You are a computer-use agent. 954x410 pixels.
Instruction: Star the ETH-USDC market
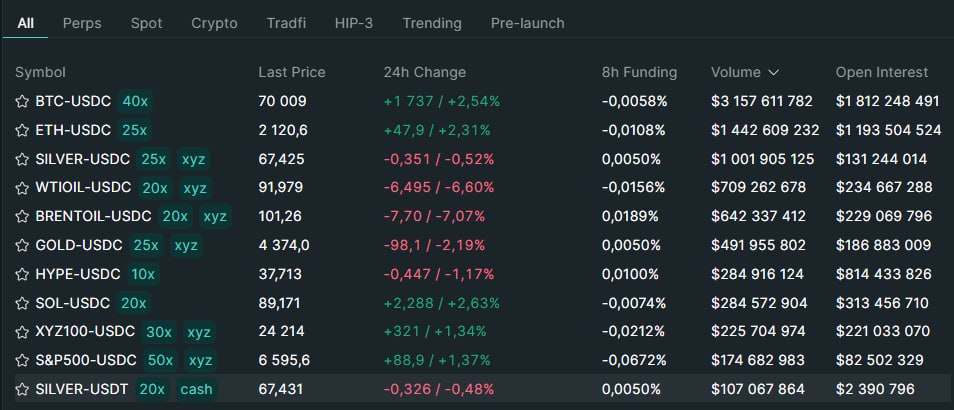(22, 130)
